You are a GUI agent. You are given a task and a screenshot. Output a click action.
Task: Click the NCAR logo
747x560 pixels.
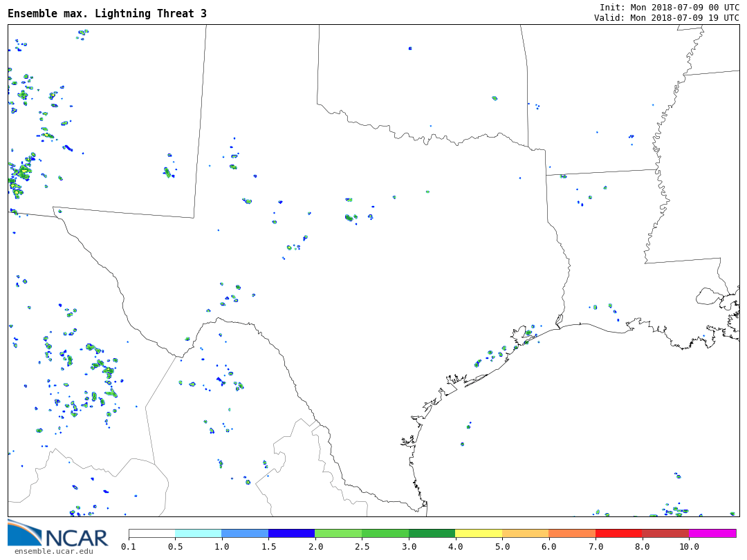click(x=57, y=533)
